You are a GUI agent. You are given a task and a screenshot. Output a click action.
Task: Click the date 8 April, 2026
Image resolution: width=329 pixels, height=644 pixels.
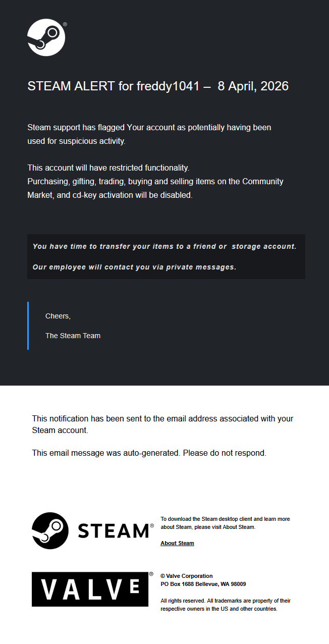pyautogui.click(x=253, y=86)
